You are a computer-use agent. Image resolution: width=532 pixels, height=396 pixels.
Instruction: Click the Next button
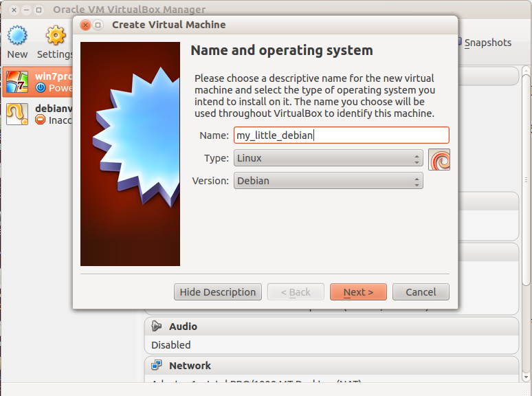358,291
